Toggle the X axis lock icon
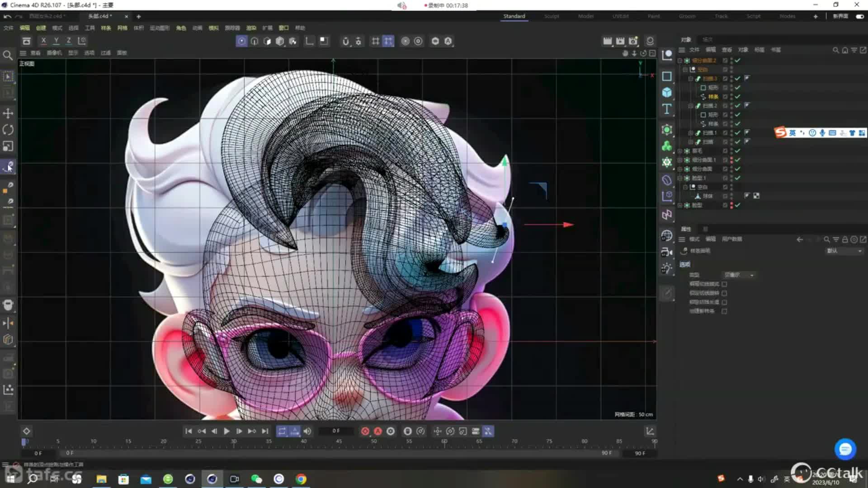The width and height of the screenshot is (868, 488). click(x=43, y=41)
